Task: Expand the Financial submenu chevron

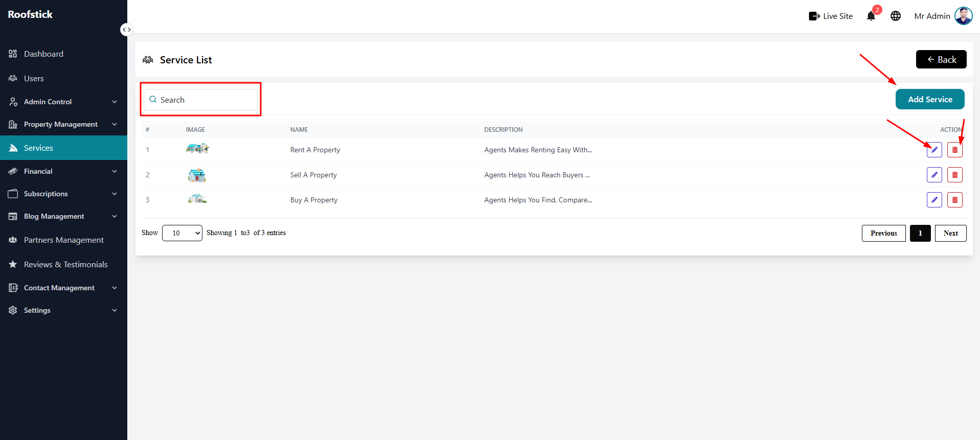Action: tap(115, 171)
